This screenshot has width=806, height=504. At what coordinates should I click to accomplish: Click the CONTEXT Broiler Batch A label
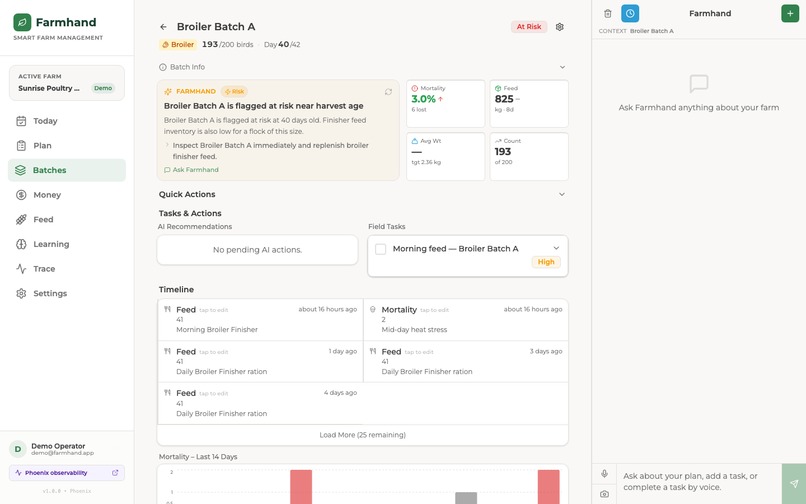pos(636,31)
